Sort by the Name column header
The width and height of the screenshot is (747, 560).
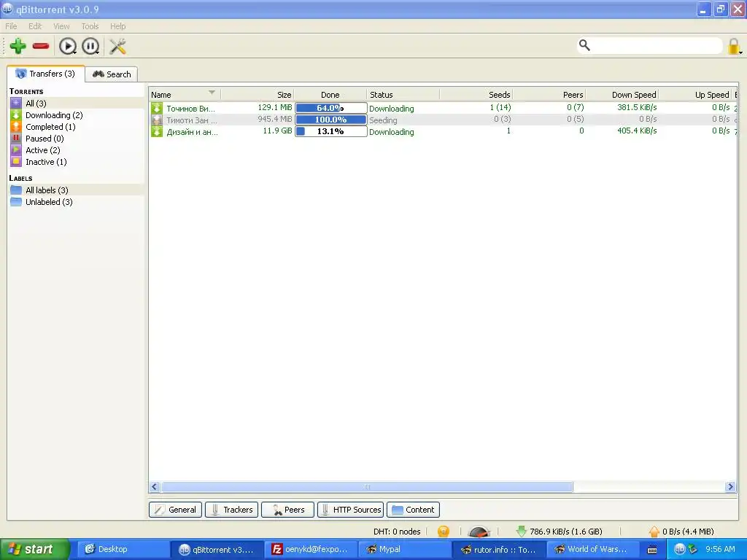click(185, 94)
